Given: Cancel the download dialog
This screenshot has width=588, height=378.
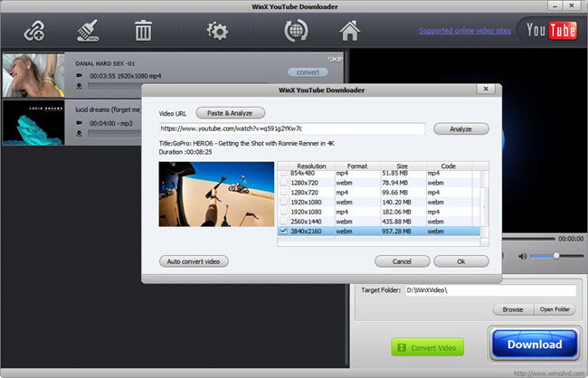Looking at the screenshot, I should 402,261.
